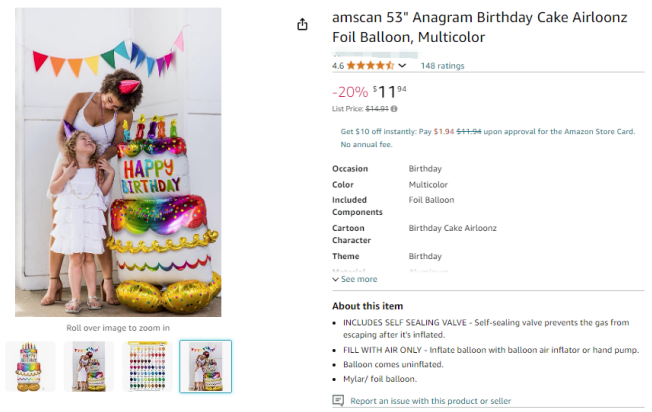Image resolution: width=652 pixels, height=412 pixels.
Task: Click the -20% discount label
Action: (350, 92)
